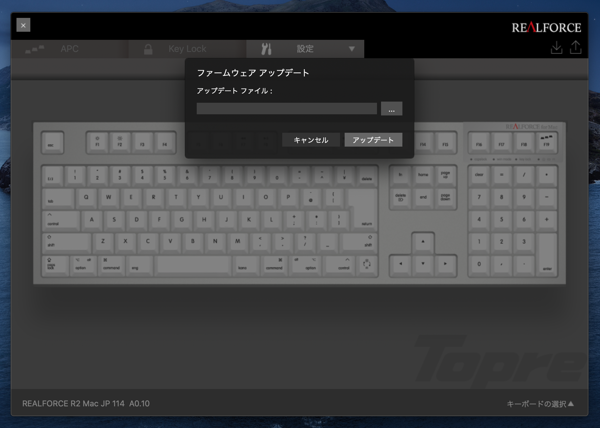600x428 pixels.
Task: Click the firmware version A0.10 text
Action: point(139,404)
